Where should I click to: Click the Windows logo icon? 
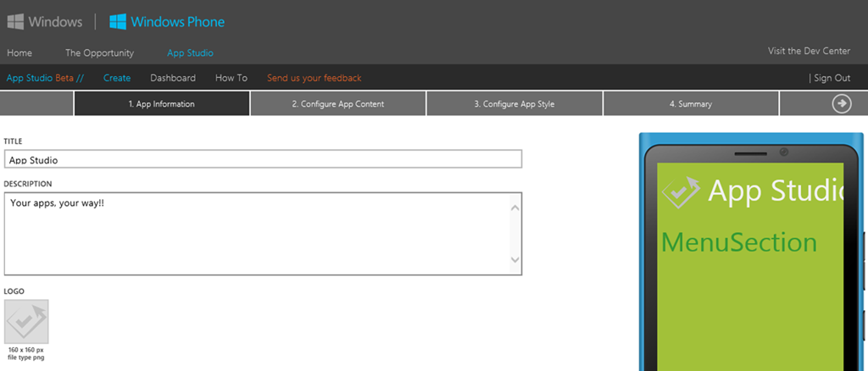[15, 22]
